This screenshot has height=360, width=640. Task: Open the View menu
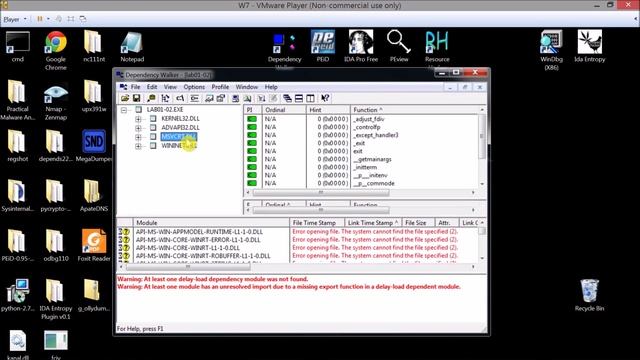[170, 87]
